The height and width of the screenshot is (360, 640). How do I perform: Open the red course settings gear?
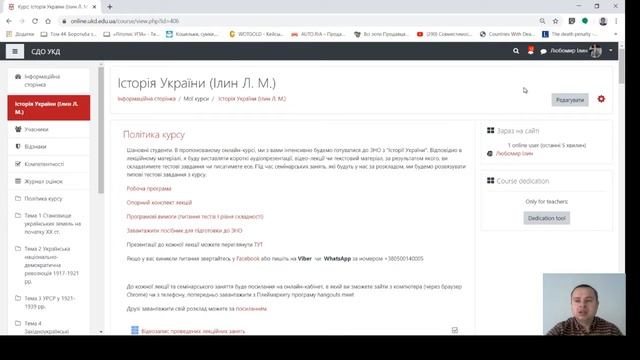[x=601, y=99]
